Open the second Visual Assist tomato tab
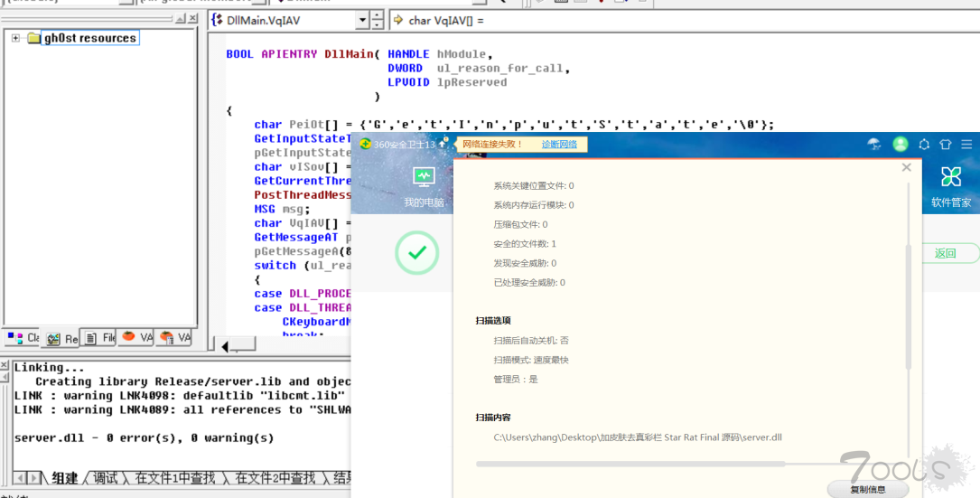This screenshot has height=498, width=980. 174,337
